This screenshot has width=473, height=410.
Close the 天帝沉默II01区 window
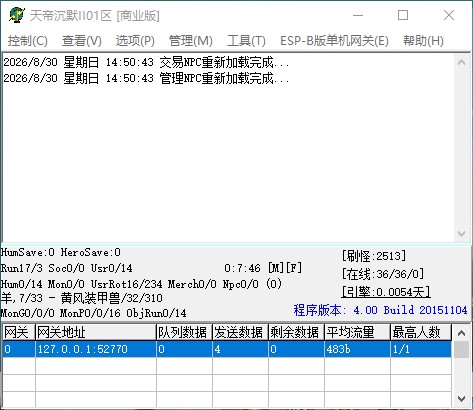[x=449, y=15]
